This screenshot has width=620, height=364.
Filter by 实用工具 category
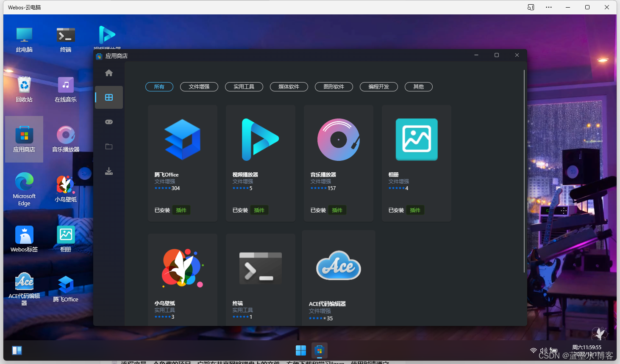click(244, 87)
